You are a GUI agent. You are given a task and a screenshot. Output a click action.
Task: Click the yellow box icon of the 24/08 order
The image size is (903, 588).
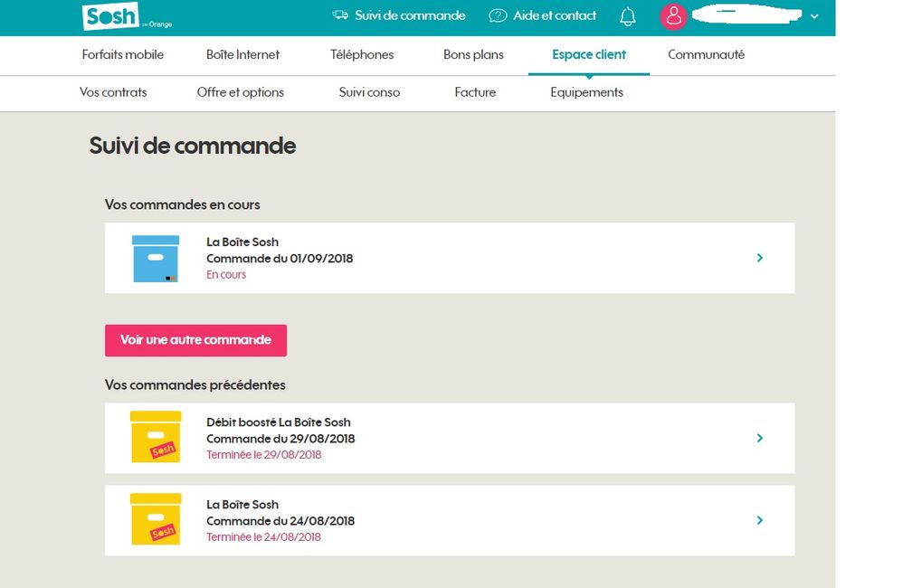click(154, 520)
